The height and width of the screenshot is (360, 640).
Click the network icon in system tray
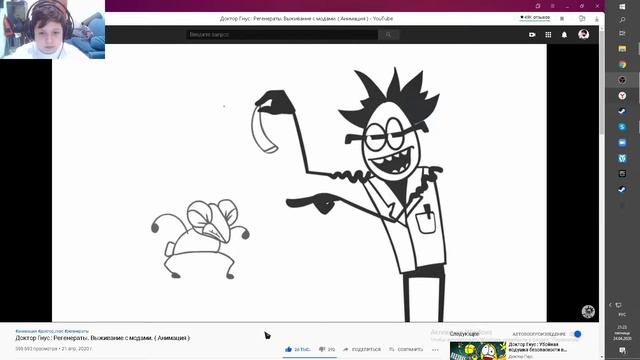pyautogui.click(x=619, y=305)
